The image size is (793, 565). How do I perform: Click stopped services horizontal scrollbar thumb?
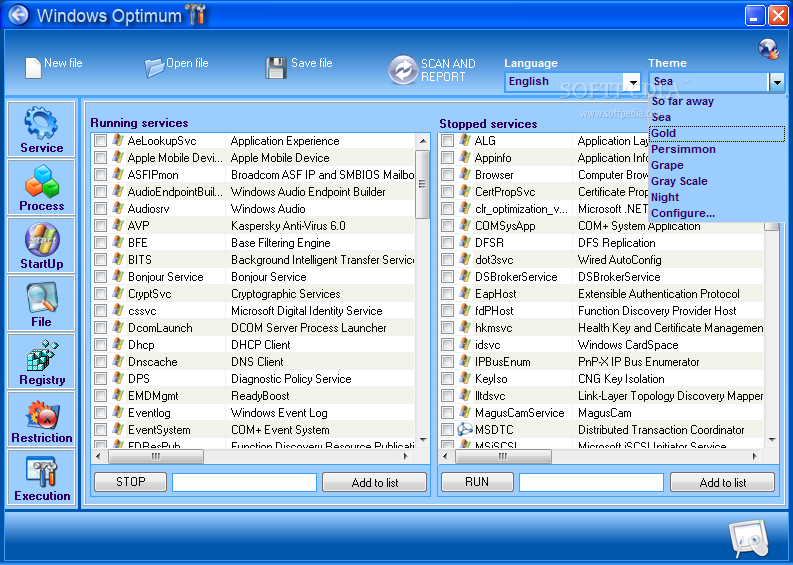pyautogui.click(x=503, y=456)
